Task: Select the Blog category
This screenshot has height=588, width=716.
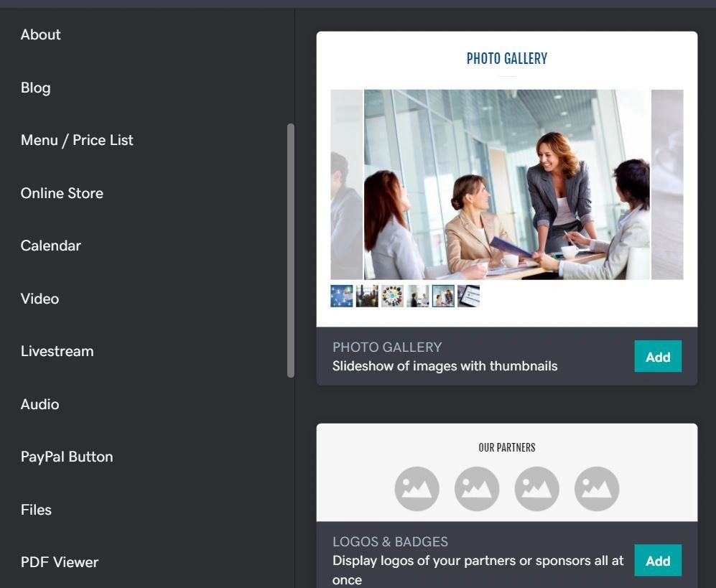Action: pos(36,88)
